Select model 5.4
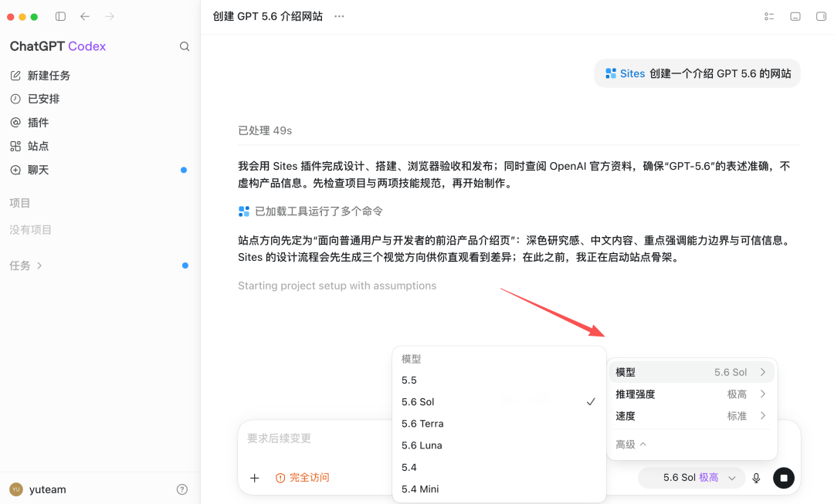 499,467
